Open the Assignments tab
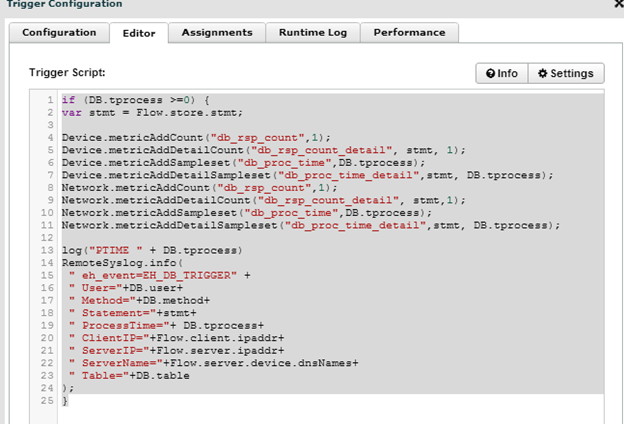Viewport: 624px width, 424px height. (x=217, y=33)
